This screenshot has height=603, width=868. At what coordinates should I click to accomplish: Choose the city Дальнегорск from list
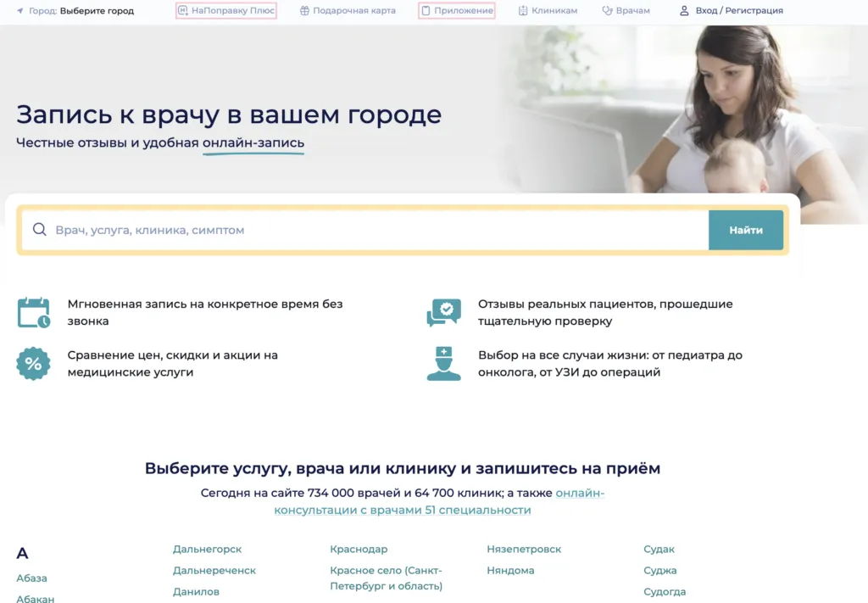click(207, 550)
